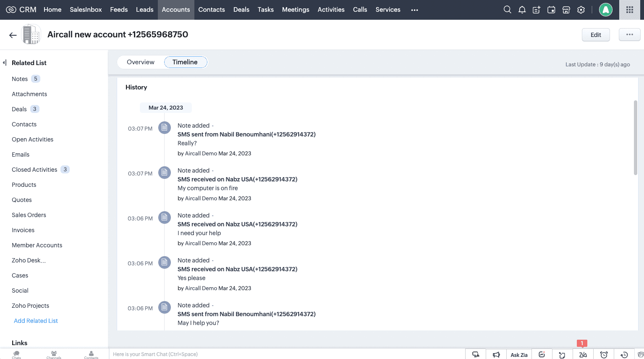Select the Timeline tab

coord(185,62)
